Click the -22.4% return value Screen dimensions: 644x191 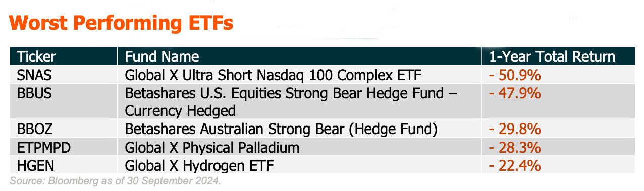click(515, 165)
